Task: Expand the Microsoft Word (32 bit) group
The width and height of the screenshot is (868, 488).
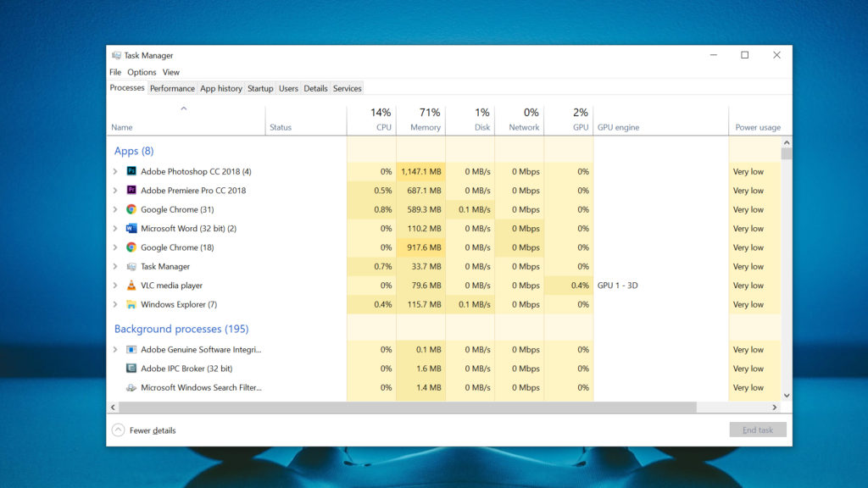Action: coord(115,228)
